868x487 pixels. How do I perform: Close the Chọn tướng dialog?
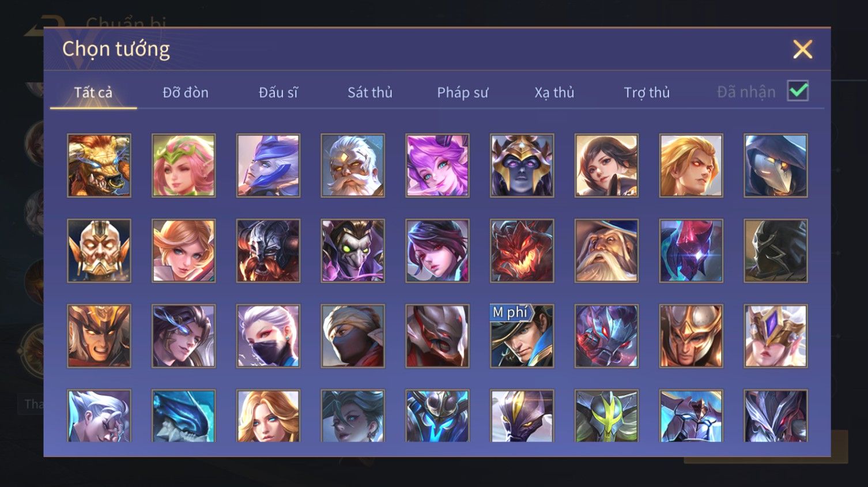(x=802, y=50)
